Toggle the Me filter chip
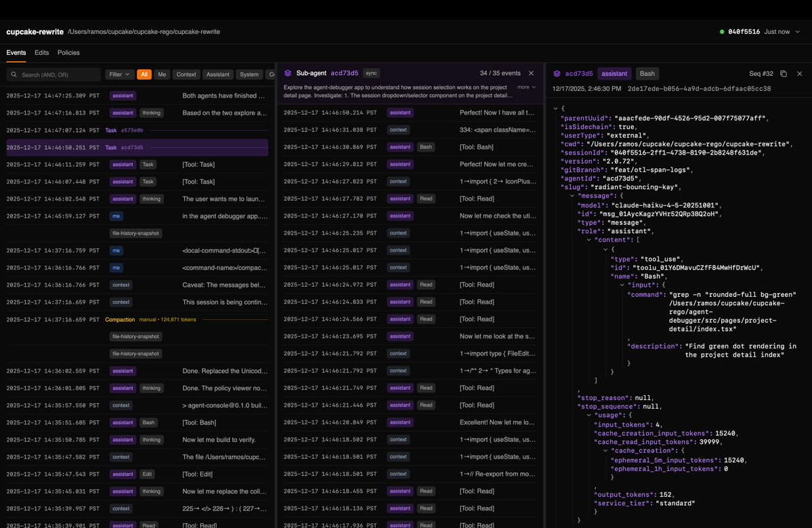The height and width of the screenshot is (528, 812). 162,75
